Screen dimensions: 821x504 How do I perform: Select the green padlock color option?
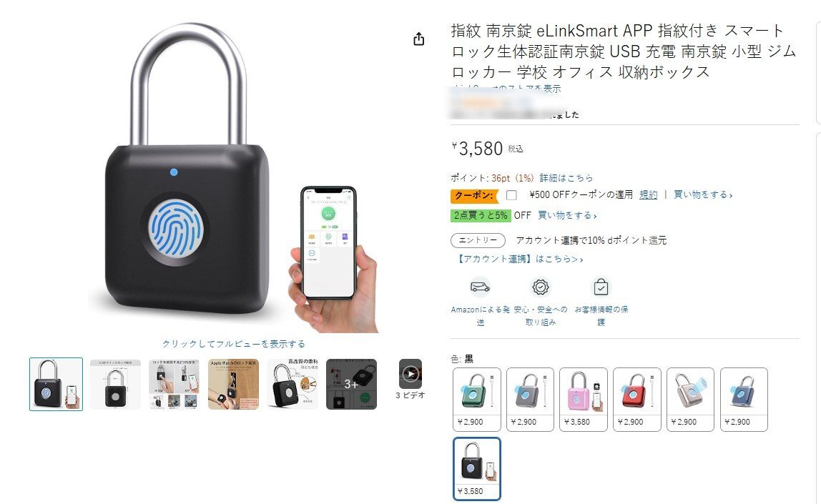pos(476,400)
